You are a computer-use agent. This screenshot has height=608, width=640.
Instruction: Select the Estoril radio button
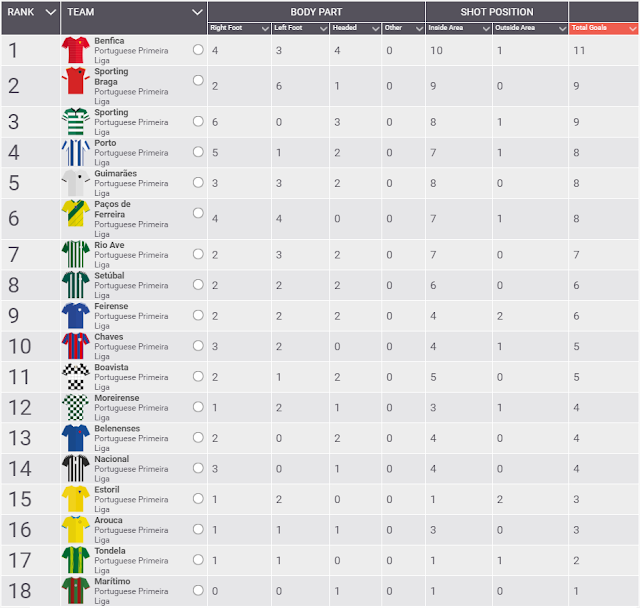coord(198,499)
